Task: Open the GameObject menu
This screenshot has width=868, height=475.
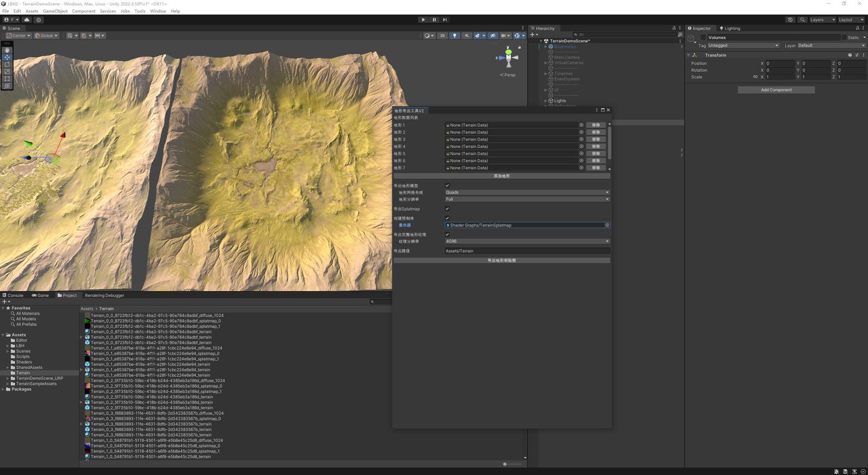Action: [55, 11]
